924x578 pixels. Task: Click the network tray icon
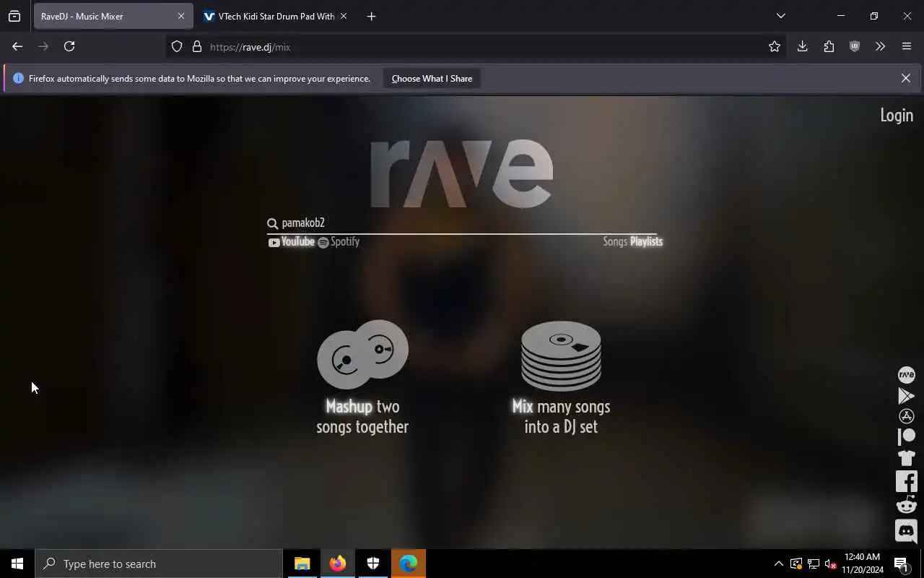(813, 564)
